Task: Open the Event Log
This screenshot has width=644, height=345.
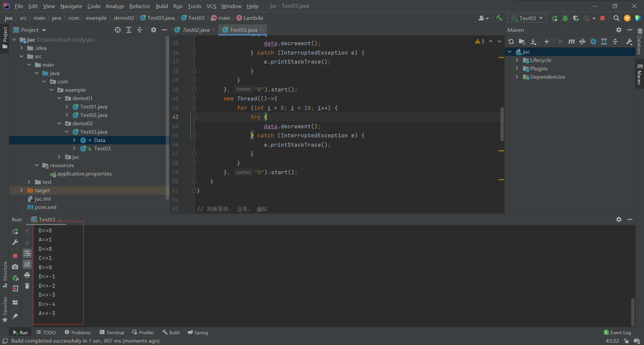Action: tap(617, 333)
